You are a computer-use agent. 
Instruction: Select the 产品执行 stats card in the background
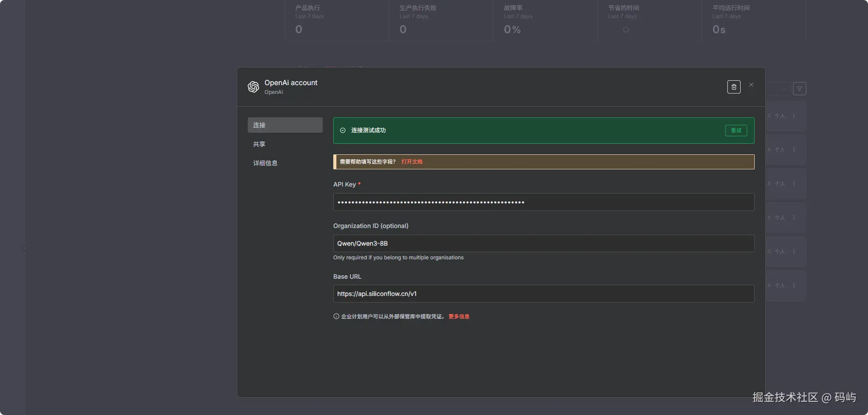click(337, 20)
